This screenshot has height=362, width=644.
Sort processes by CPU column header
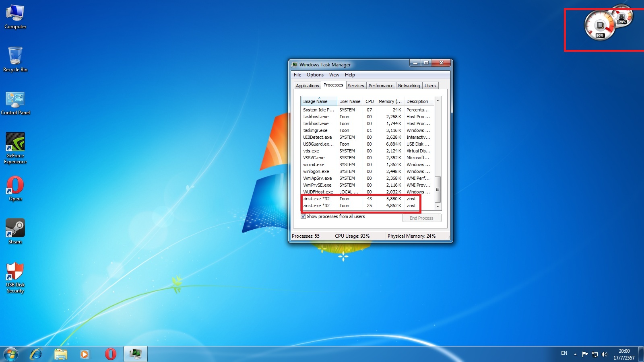[369, 101]
